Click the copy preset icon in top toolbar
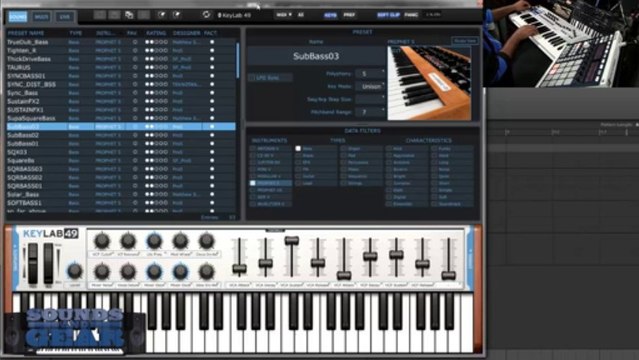Viewport: 639px width, 360px height. pyautogui.click(x=129, y=15)
